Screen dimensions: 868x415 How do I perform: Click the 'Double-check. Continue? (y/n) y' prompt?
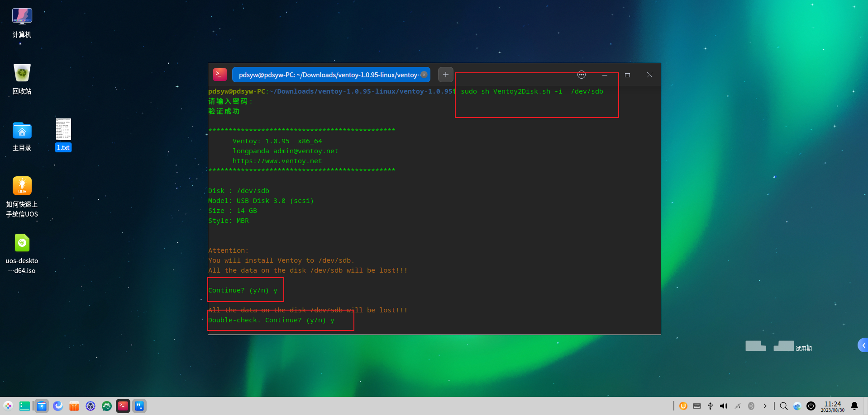[271, 320]
